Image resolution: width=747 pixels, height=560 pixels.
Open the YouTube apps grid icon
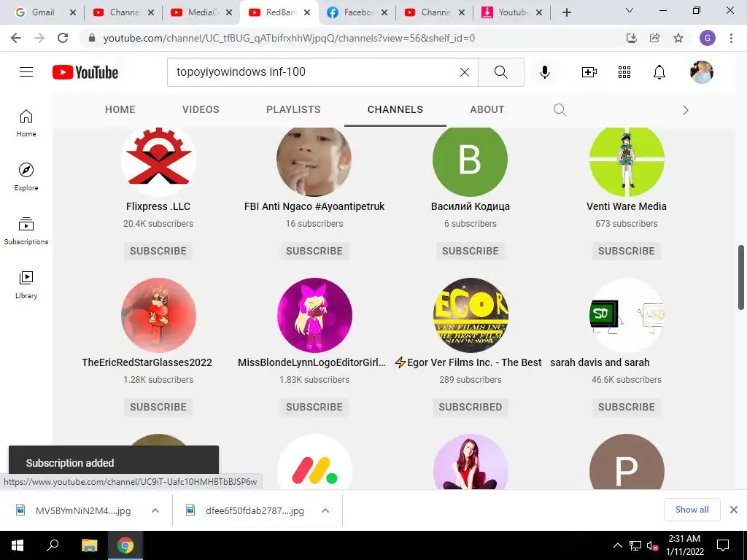[x=624, y=72]
